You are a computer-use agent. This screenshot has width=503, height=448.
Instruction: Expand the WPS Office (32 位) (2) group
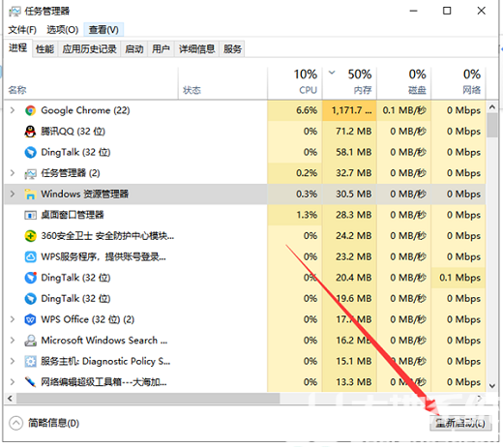click(x=13, y=319)
